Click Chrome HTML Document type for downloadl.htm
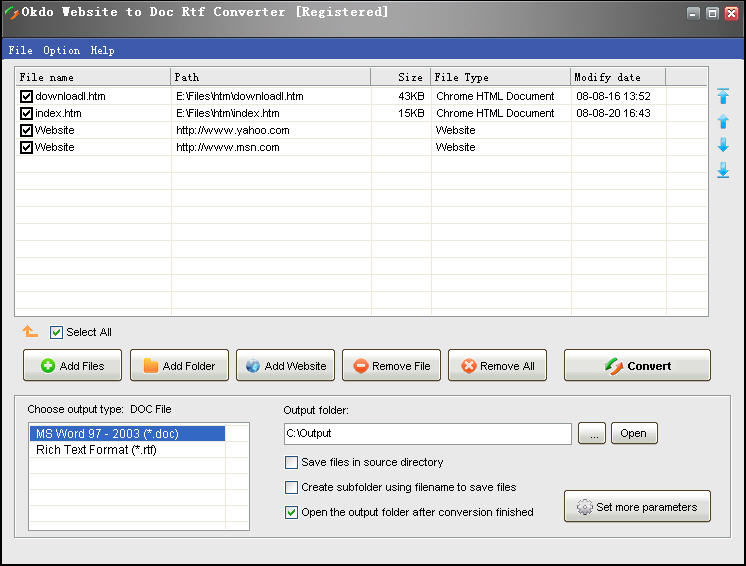The width and height of the screenshot is (746, 566). click(x=495, y=96)
